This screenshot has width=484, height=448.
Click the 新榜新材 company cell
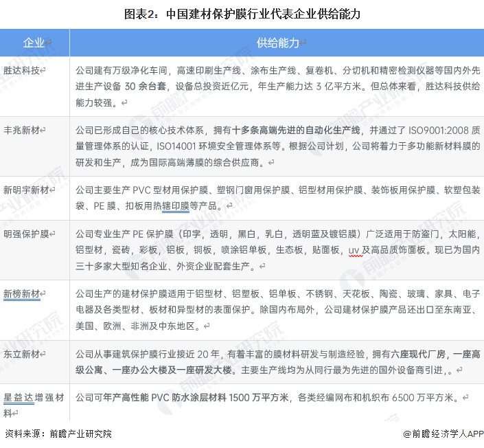(x=34, y=310)
